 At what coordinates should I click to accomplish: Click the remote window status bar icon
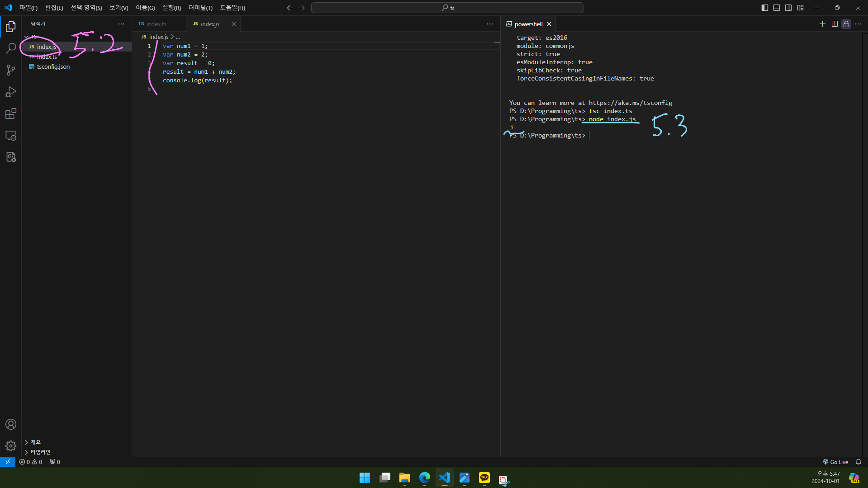click(x=8, y=462)
